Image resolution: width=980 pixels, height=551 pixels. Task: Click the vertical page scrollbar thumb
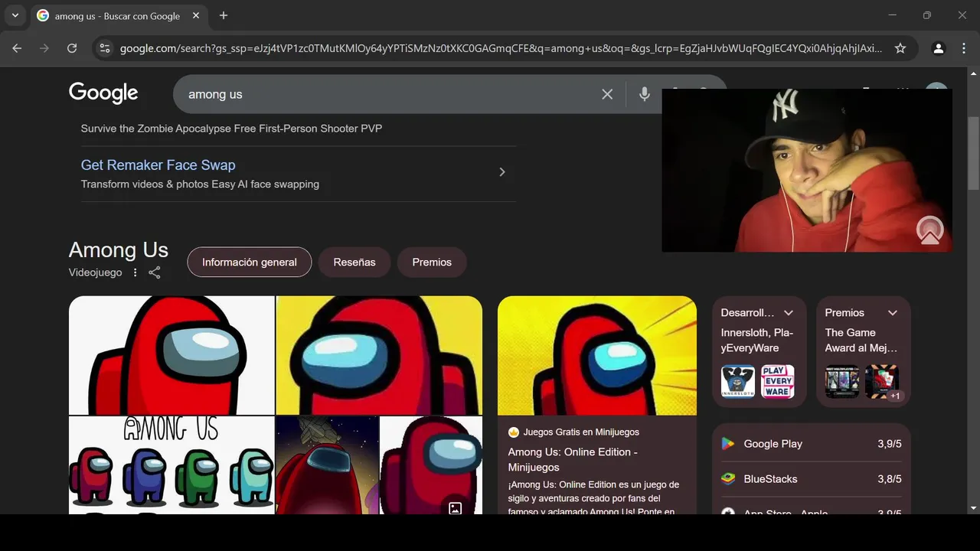click(973, 153)
